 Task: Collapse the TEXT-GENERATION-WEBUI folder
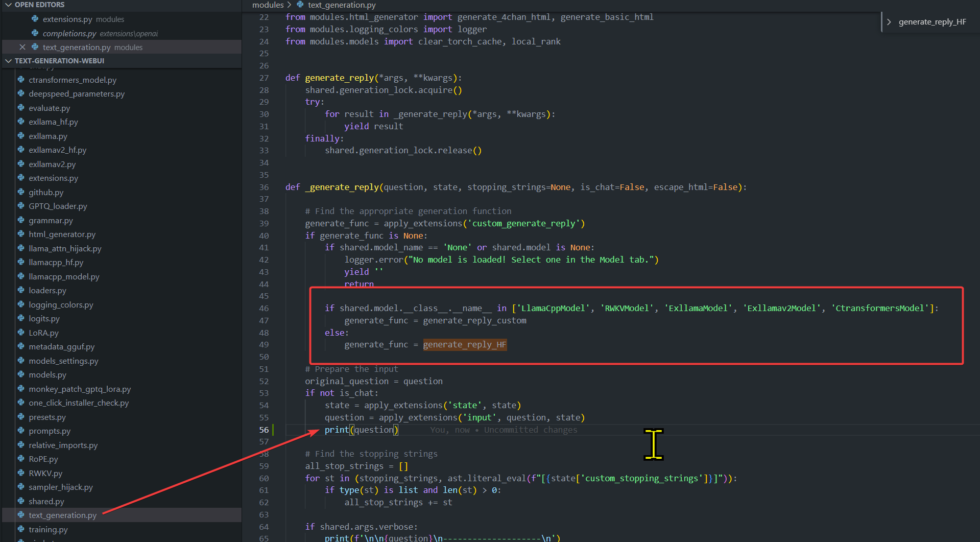(x=8, y=60)
